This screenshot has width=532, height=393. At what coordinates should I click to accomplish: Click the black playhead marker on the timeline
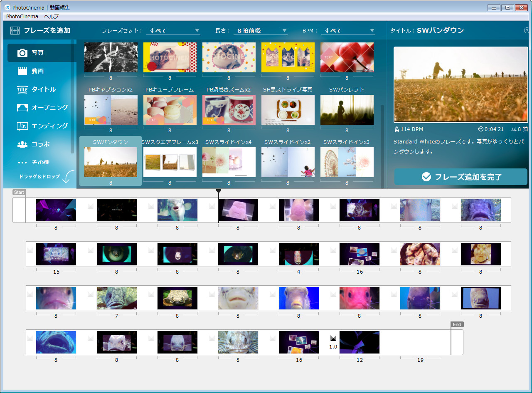point(219,191)
